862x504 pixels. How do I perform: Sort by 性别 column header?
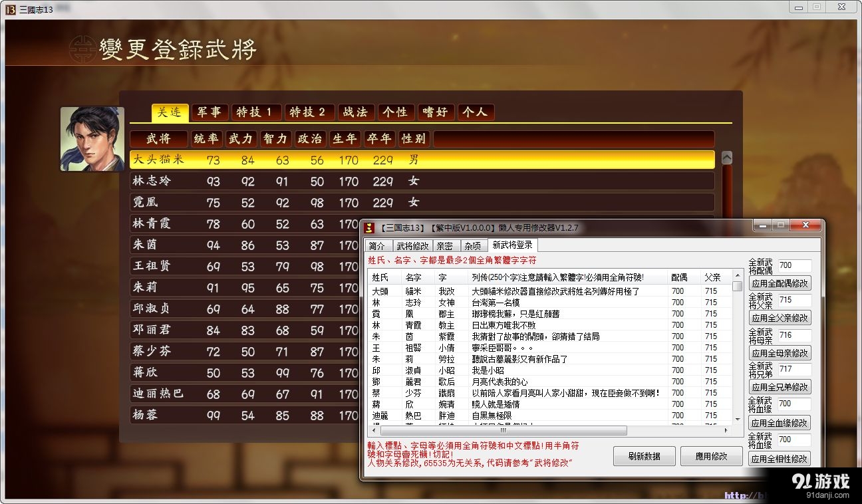click(x=414, y=139)
